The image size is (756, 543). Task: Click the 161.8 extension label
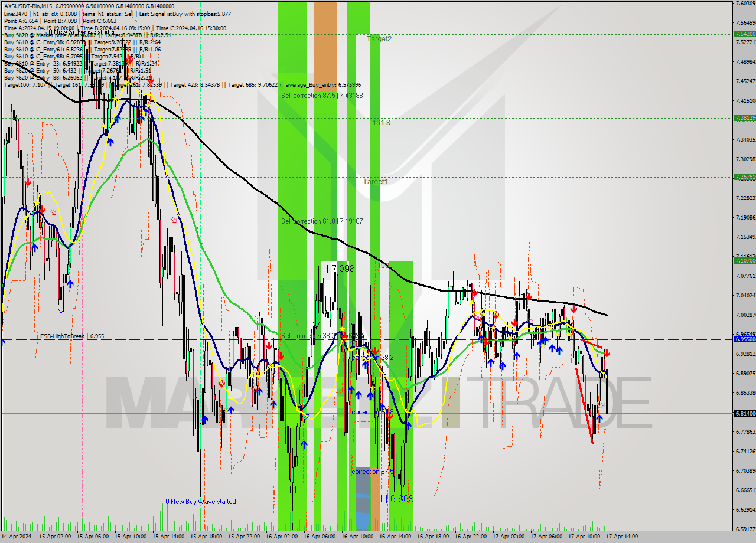pos(381,123)
